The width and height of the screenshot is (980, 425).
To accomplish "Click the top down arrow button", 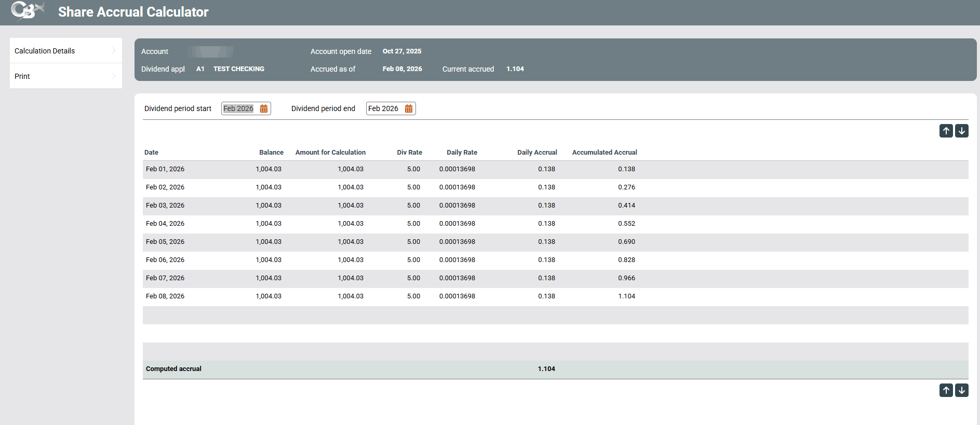I will [961, 131].
